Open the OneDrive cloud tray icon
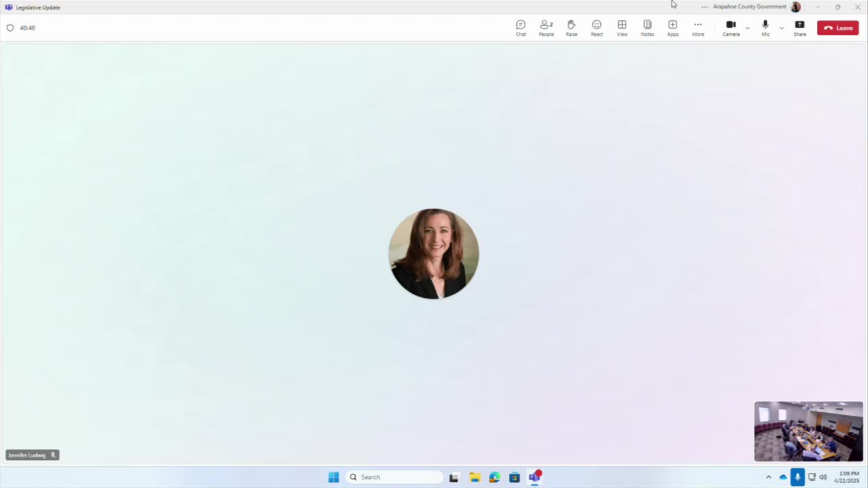This screenshot has width=868, height=488. click(x=783, y=477)
